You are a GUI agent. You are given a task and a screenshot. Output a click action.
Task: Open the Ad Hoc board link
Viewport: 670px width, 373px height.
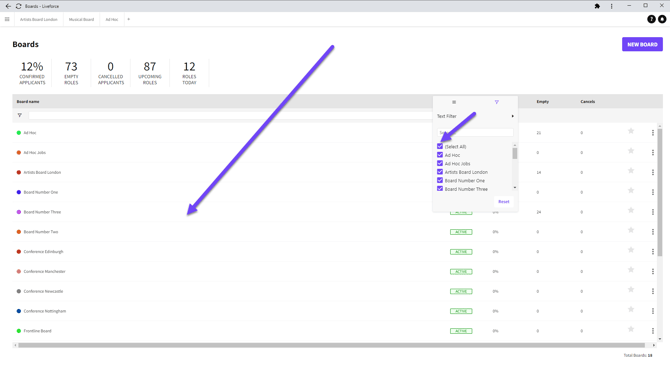(x=30, y=133)
